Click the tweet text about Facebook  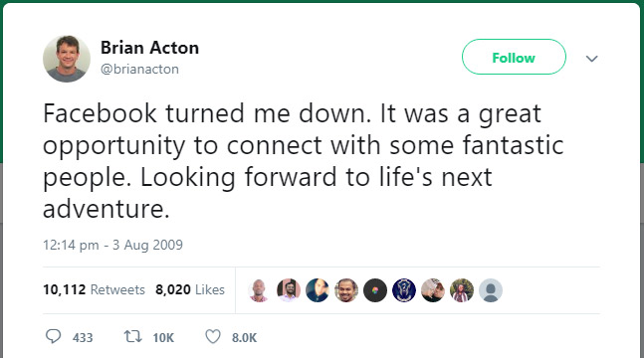304,161
